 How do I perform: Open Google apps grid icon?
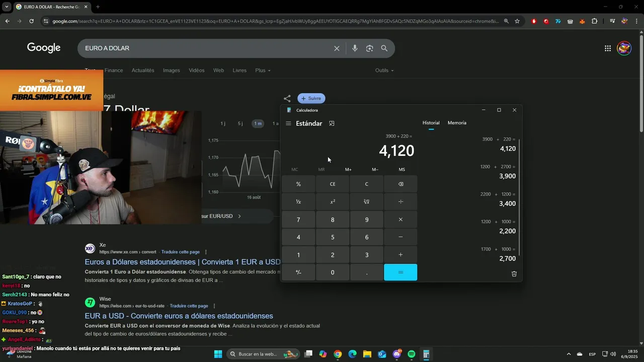pyautogui.click(x=608, y=48)
